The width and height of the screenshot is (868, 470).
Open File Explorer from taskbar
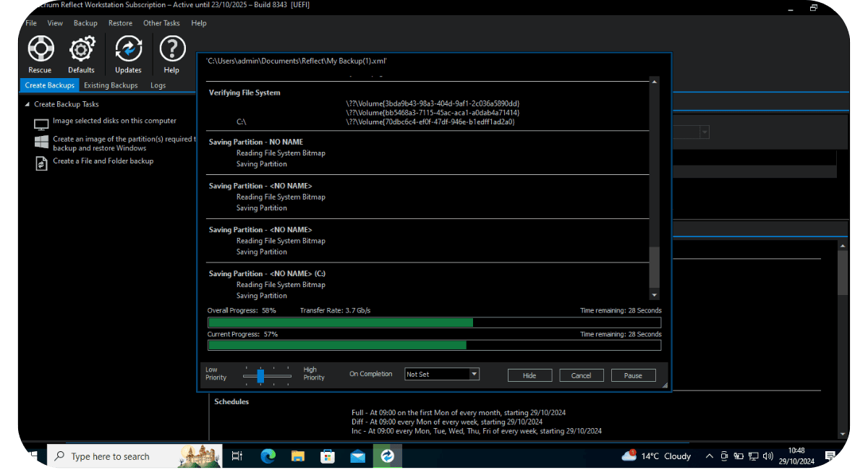coord(298,456)
